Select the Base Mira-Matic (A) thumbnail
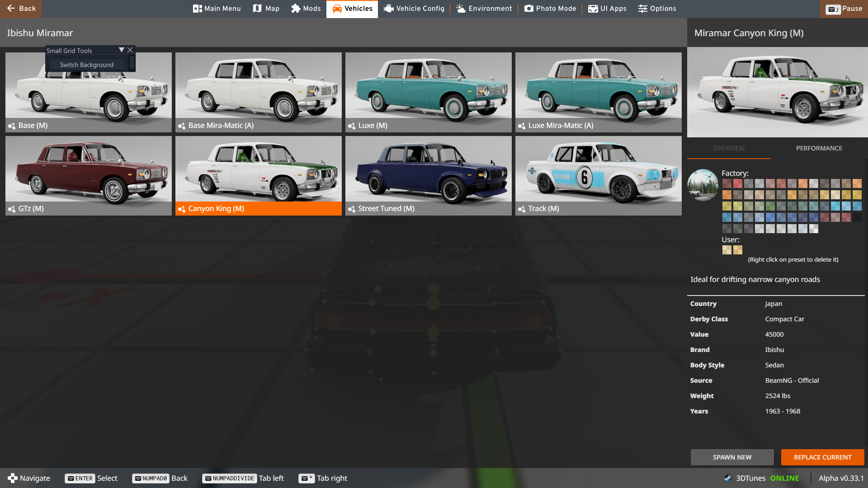Screen dimensions: 868x488 coord(259,92)
